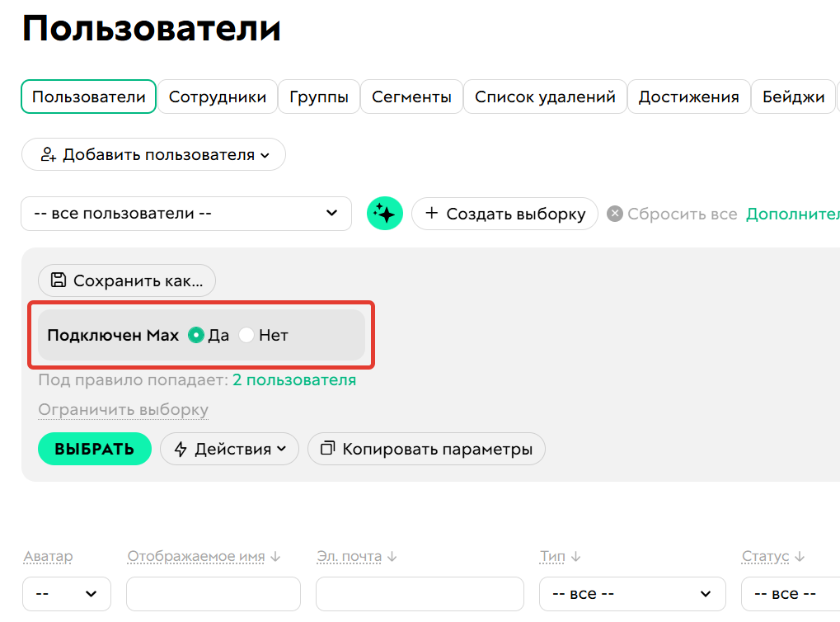The height and width of the screenshot is (622, 840).
Task: Click the plus icon on 'Создать выборку'
Action: (x=432, y=214)
